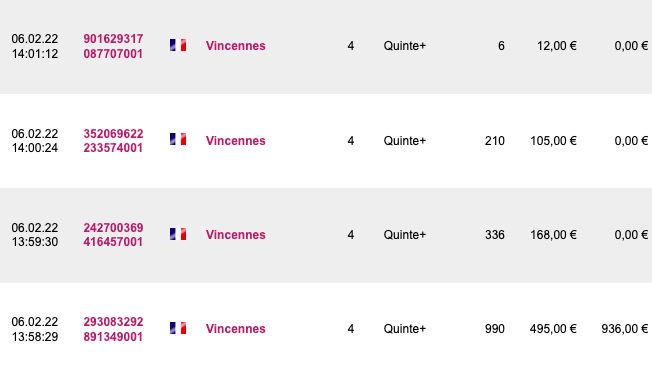This screenshot has width=652, height=375.
Task: Click the Quinte+ label in the 210 combinations row
Action: tap(405, 141)
